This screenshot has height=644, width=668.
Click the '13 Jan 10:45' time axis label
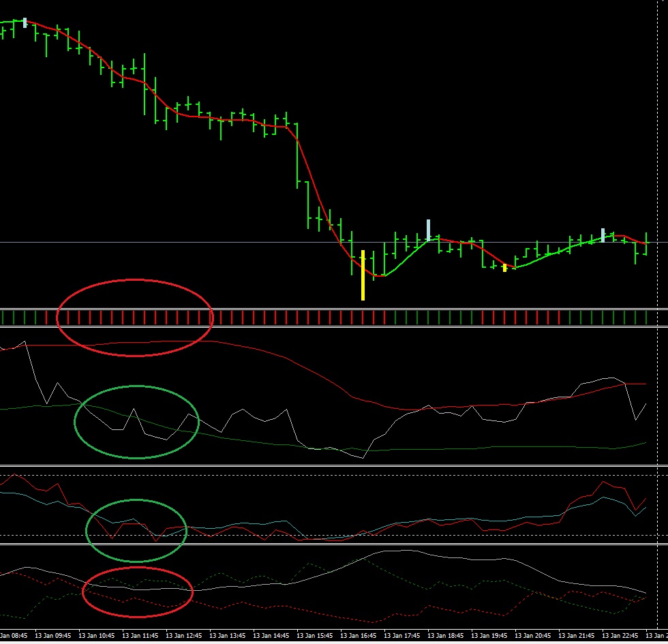(x=96, y=635)
